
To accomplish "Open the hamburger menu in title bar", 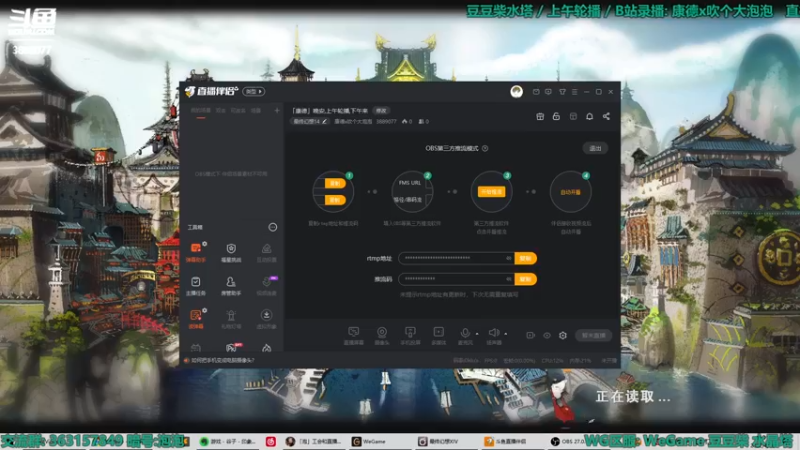I will point(574,92).
